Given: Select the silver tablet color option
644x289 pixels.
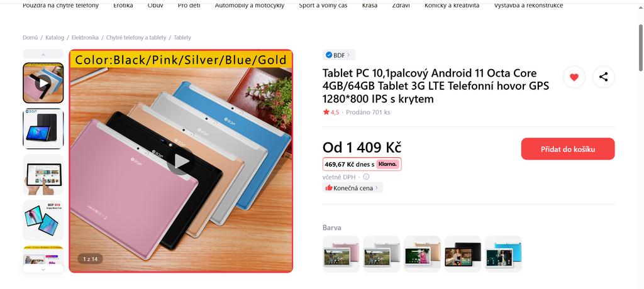Looking at the screenshot, I should [382, 254].
